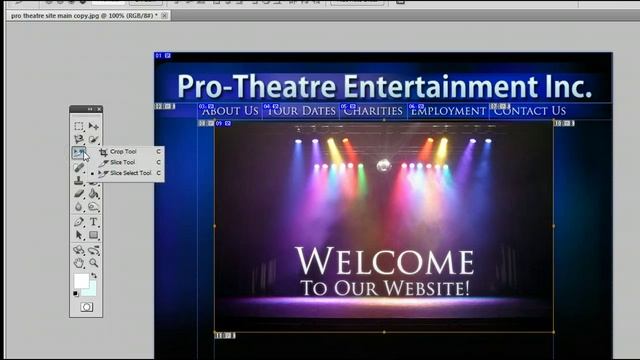Click the Charities navigation slice
Screen dimensions: 640x360
(373, 111)
